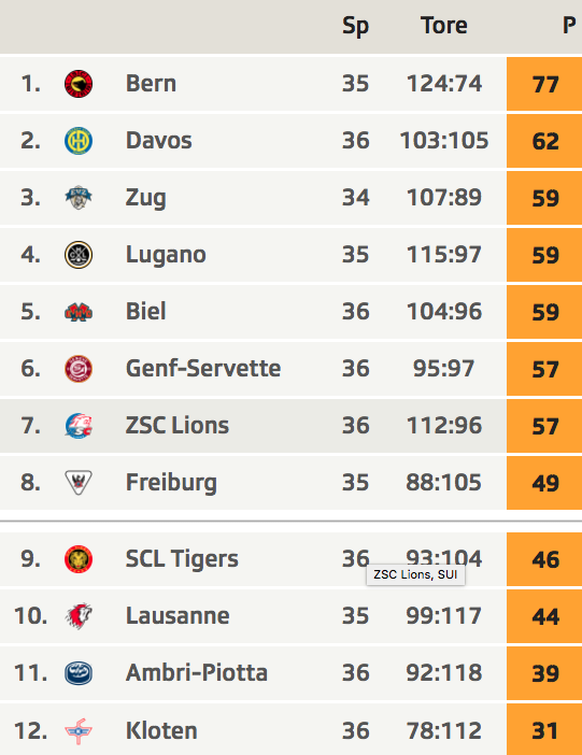Click the ZSC Lions team logo
Image resolution: width=582 pixels, height=755 pixels.
(x=78, y=426)
